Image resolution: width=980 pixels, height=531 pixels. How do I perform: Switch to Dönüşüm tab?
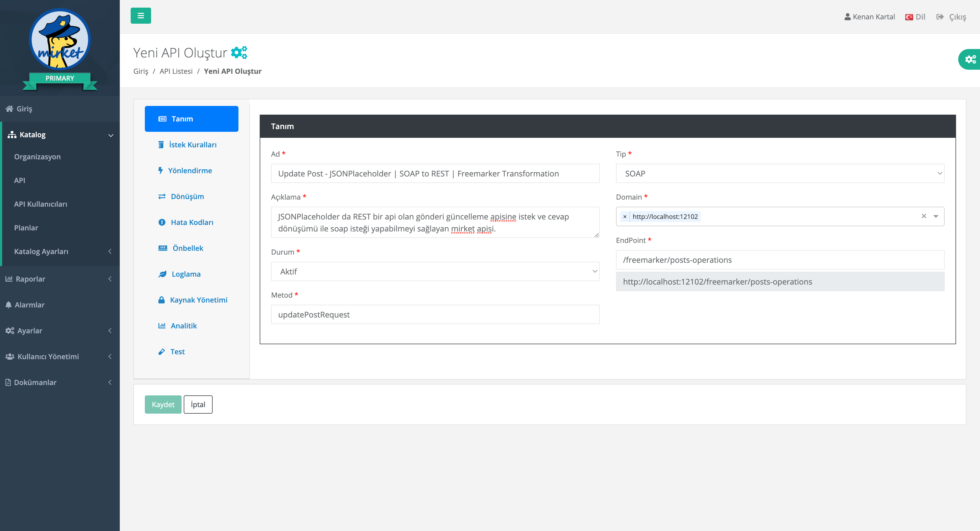click(x=191, y=196)
